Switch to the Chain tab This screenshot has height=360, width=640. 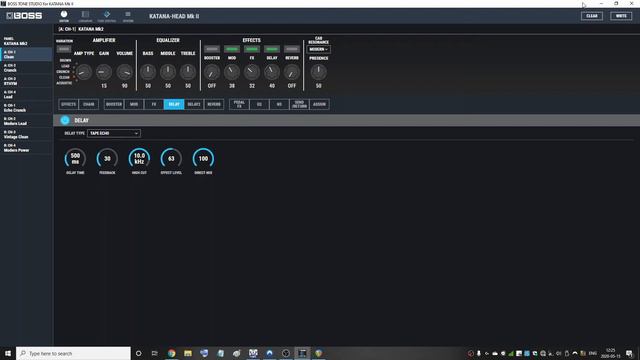pyautogui.click(x=89, y=104)
